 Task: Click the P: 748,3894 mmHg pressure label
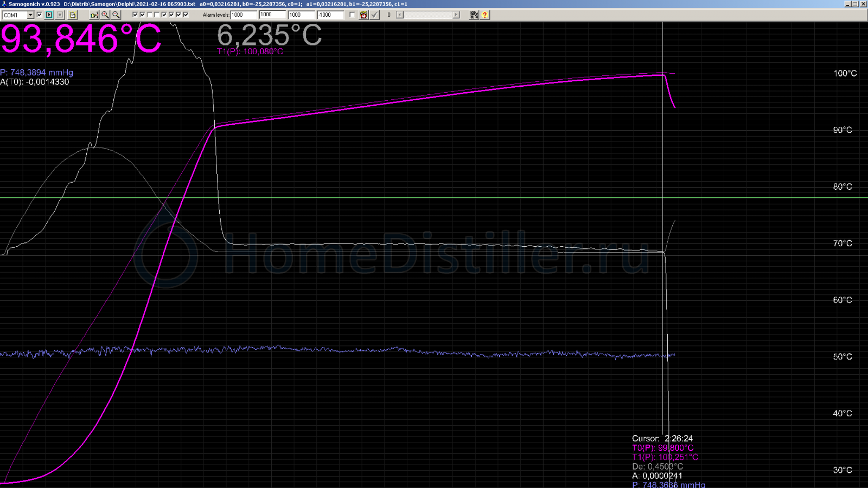pos(36,72)
